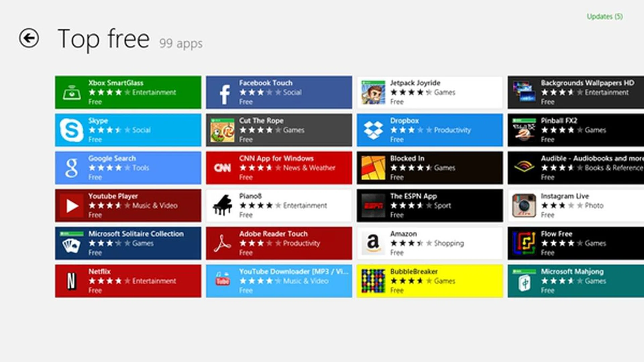Click the Piano8 piano icon

[222, 206]
